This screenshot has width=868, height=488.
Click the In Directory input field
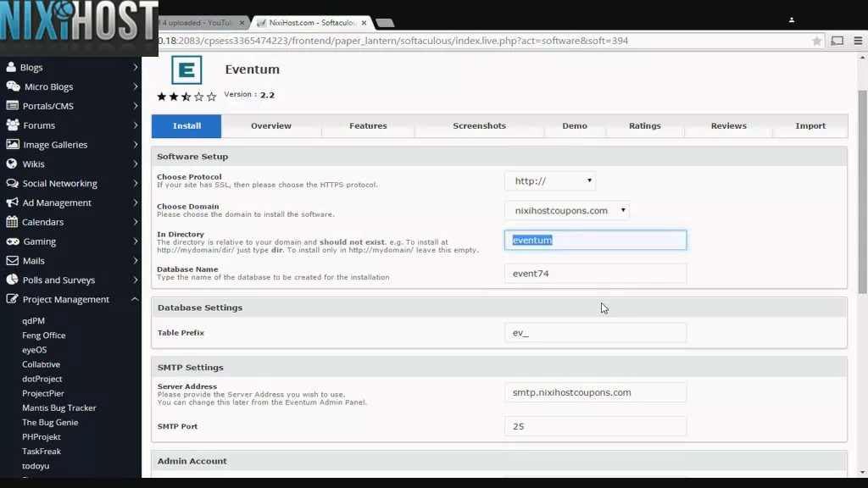click(595, 240)
